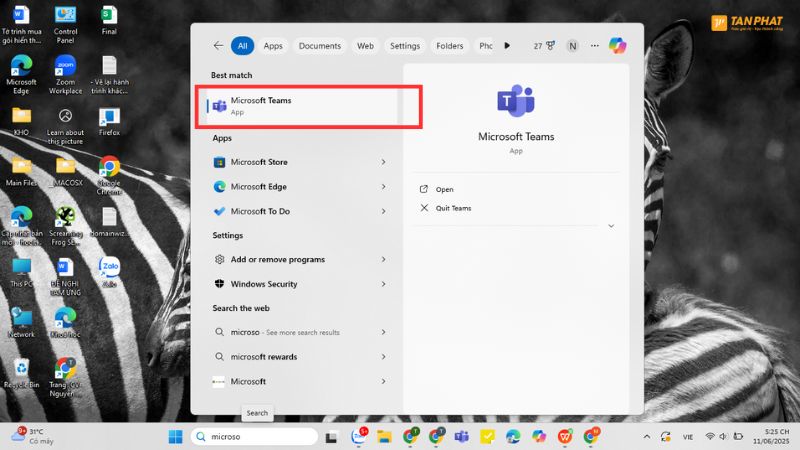The height and width of the screenshot is (450, 800).
Task: Go back using the search panel arrow
Action: pyautogui.click(x=218, y=45)
